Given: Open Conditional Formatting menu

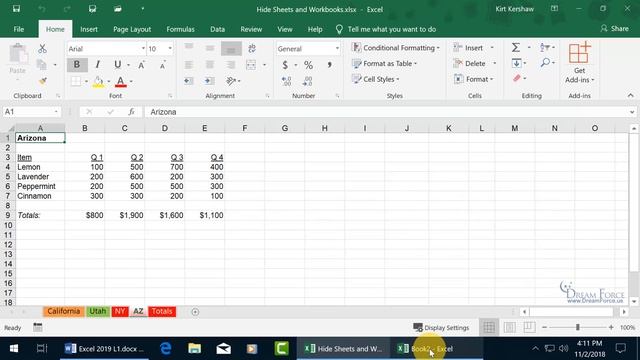Looking at the screenshot, I should pos(396,48).
